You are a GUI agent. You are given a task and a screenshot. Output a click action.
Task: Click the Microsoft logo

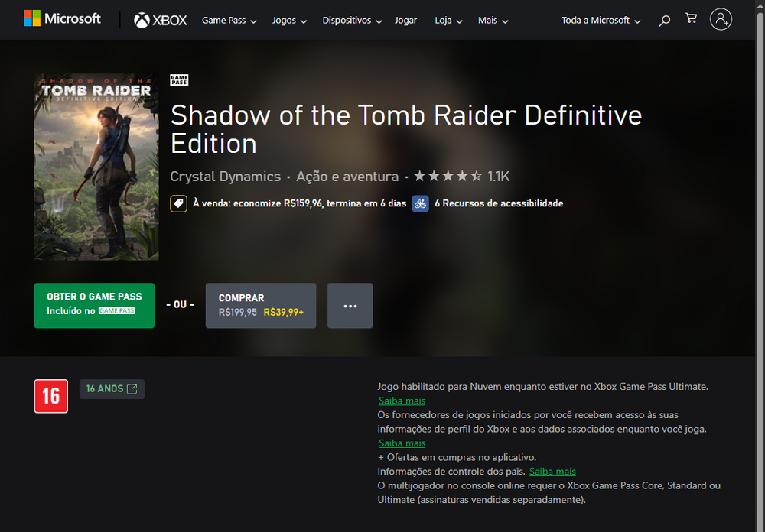(62, 19)
